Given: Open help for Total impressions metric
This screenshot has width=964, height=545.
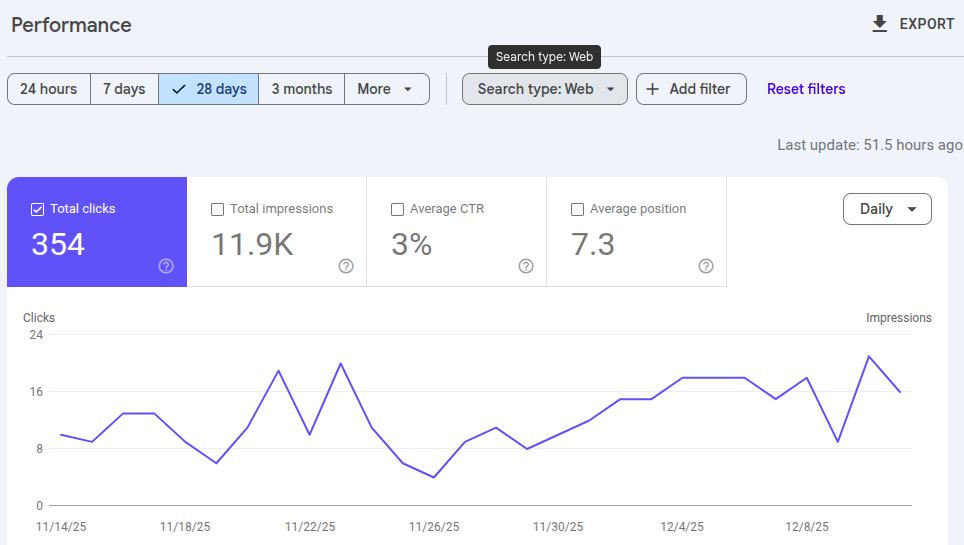Looking at the screenshot, I should 346,266.
